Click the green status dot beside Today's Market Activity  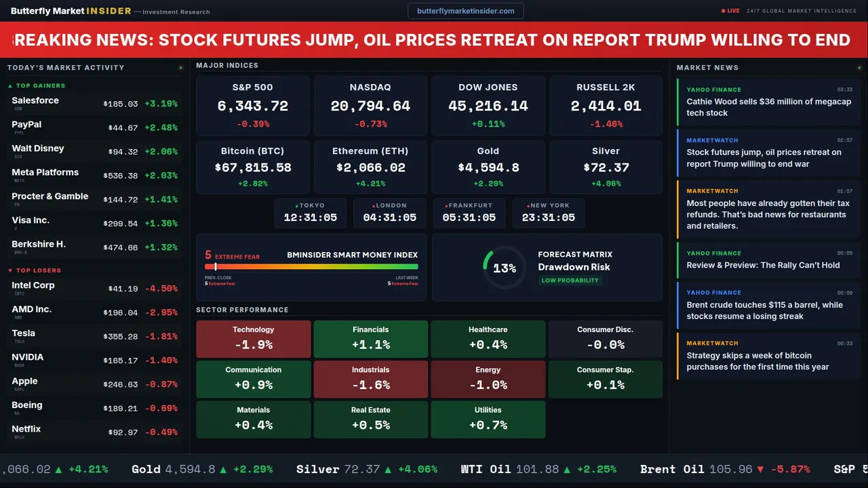click(180, 68)
